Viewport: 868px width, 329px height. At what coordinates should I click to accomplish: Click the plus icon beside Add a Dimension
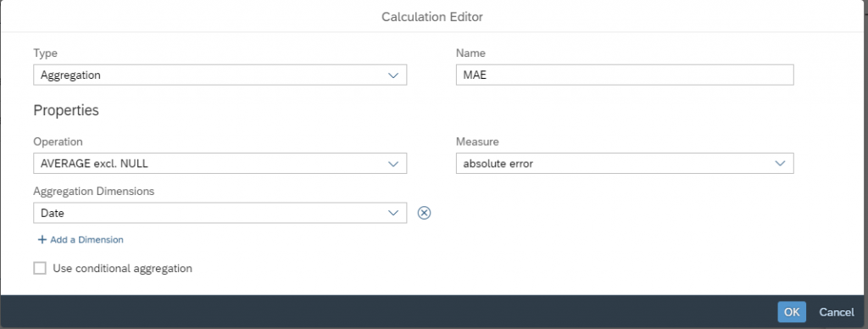(42, 240)
